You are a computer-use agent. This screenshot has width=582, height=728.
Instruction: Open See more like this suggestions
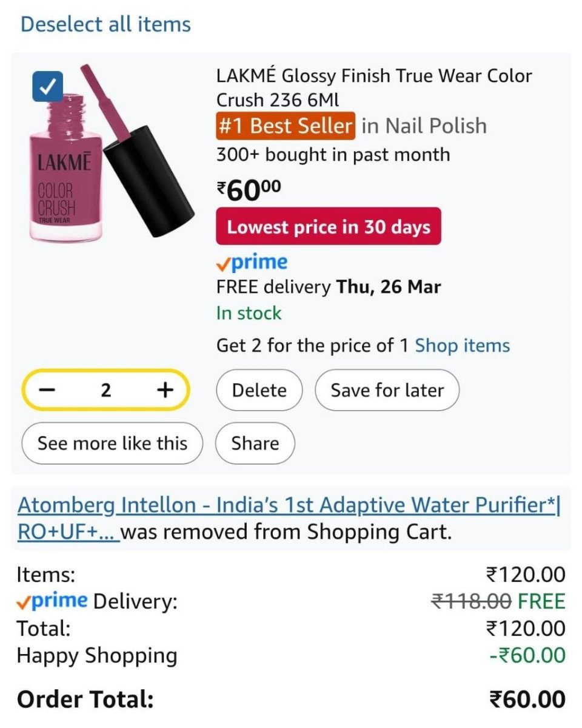[112, 443]
